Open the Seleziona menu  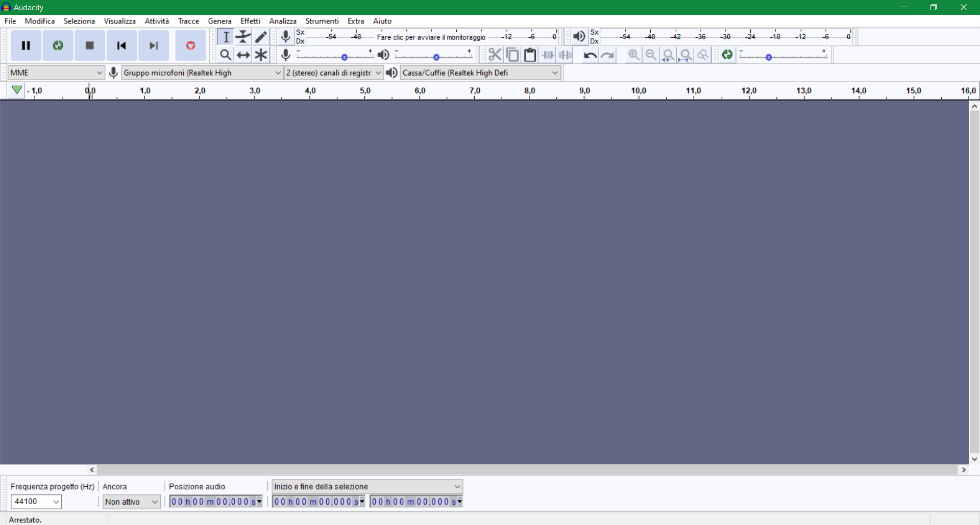[x=79, y=21]
